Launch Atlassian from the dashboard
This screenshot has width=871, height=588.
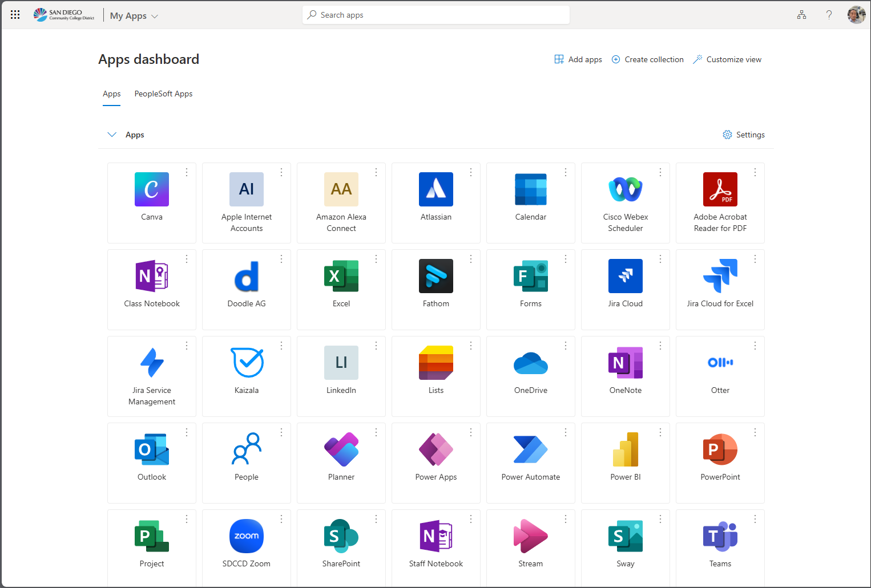pyautogui.click(x=436, y=189)
